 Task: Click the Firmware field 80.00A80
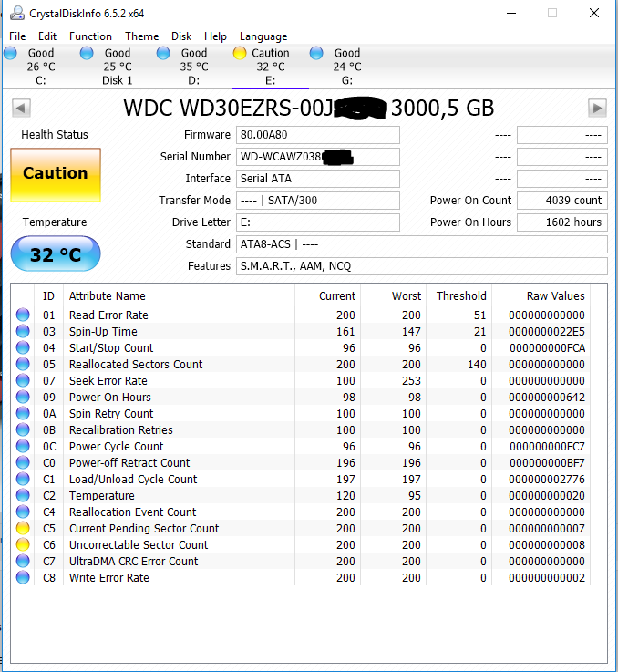click(x=317, y=135)
